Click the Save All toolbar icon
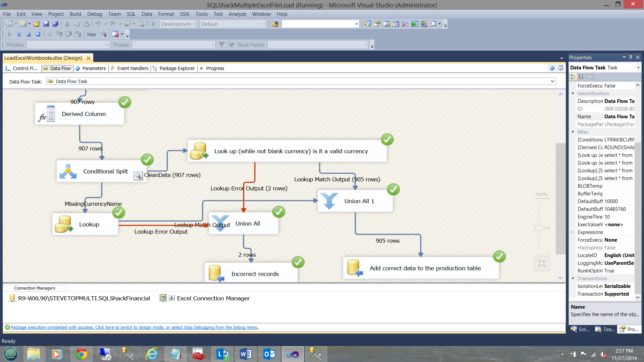The height and width of the screenshot is (362, 644). point(55,24)
